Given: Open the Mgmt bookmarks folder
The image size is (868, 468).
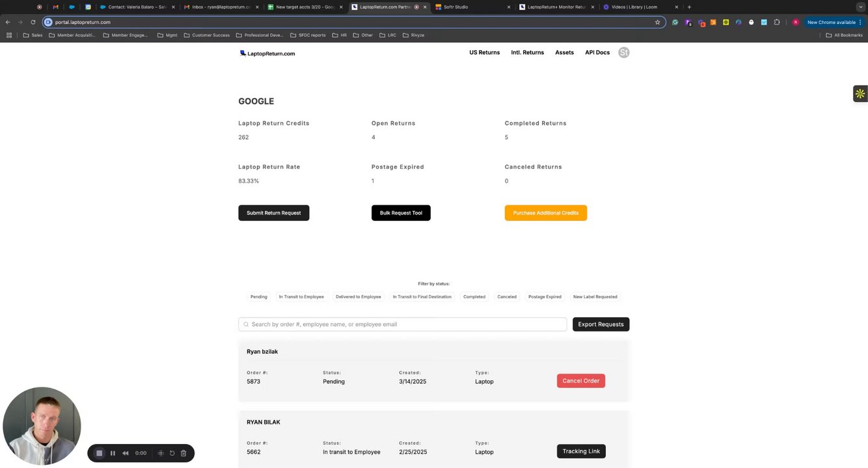Looking at the screenshot, I should [x=167, y=35].
